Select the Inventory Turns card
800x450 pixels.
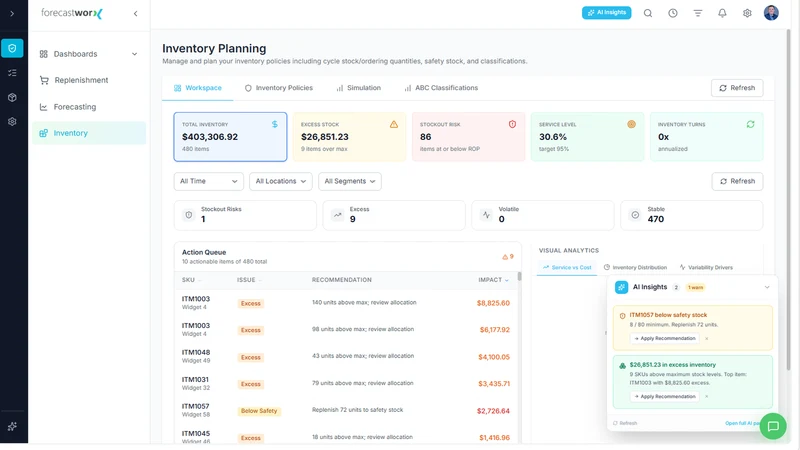pos(707,137)
